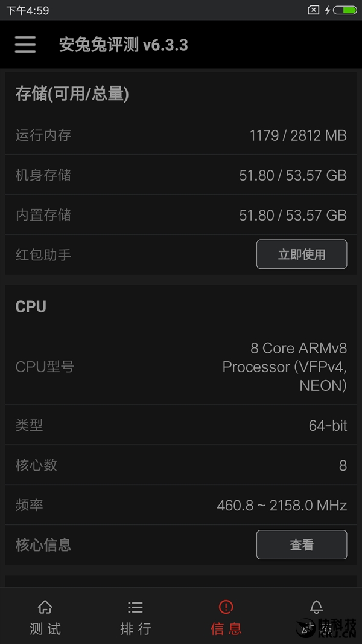Tap the 频率 frequency row
The width and height of the screenshot is (362, 644).
[181, 505]
